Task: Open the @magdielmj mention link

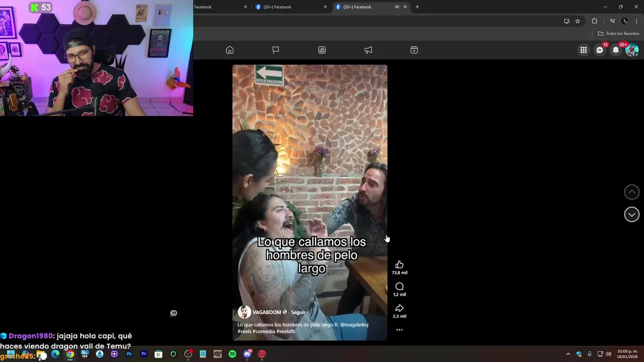Action: pos(354,325)
